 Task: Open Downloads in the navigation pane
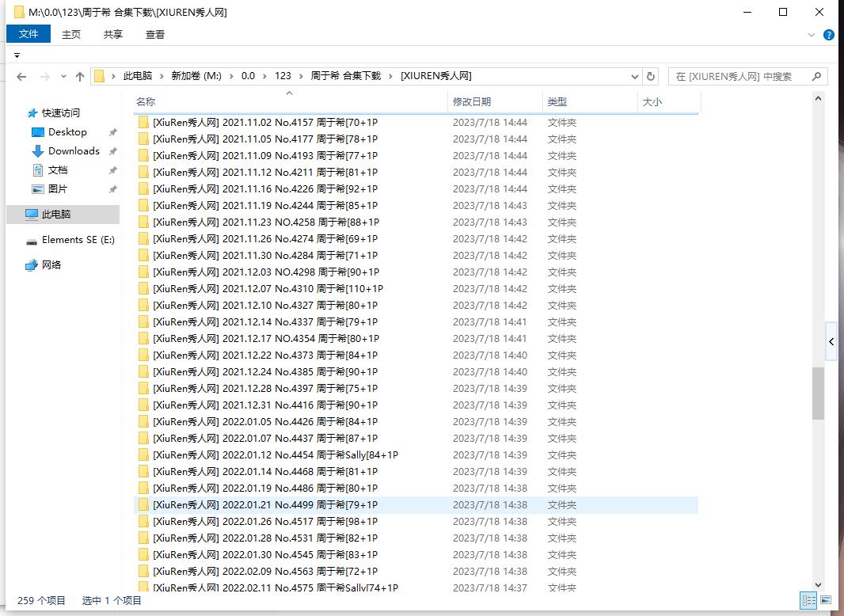click(74, 150)
